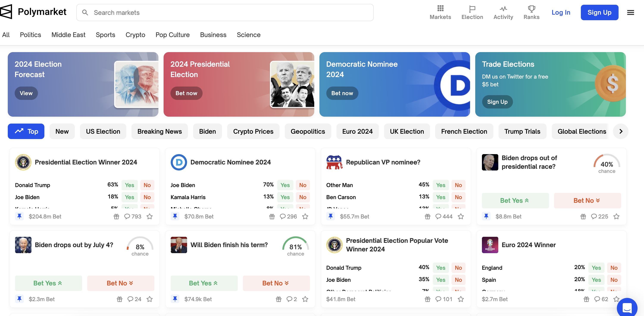This screenshot has width=644, height=316.
Task: Open the Markets grid icon
Action: (440, 8)
